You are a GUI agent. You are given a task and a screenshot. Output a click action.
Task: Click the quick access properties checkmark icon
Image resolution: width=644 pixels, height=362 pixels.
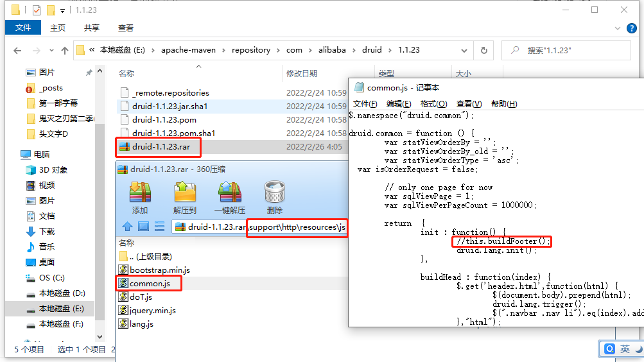(37, 10)
